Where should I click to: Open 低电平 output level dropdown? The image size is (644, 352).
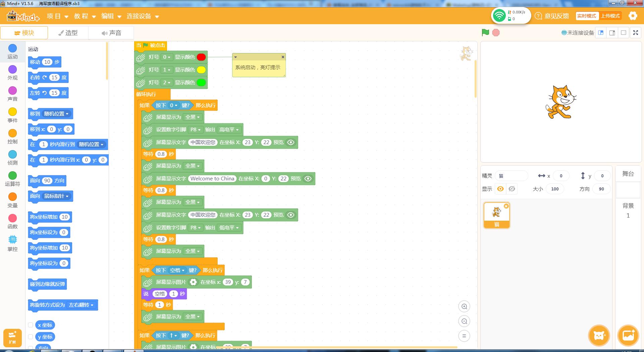(229, 228)
